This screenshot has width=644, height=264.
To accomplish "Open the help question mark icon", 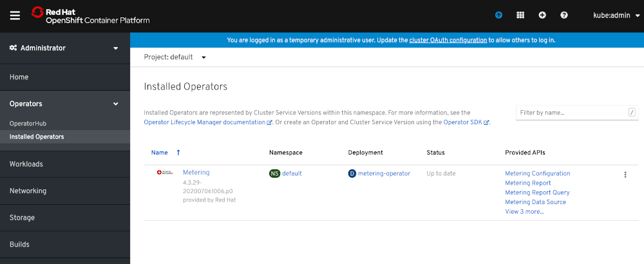I will coord(564,15).
